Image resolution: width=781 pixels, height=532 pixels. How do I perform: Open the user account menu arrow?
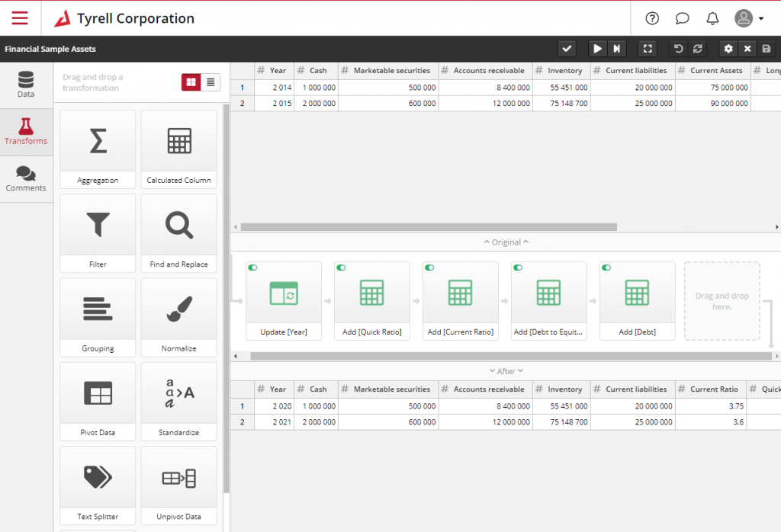[761, 18]
